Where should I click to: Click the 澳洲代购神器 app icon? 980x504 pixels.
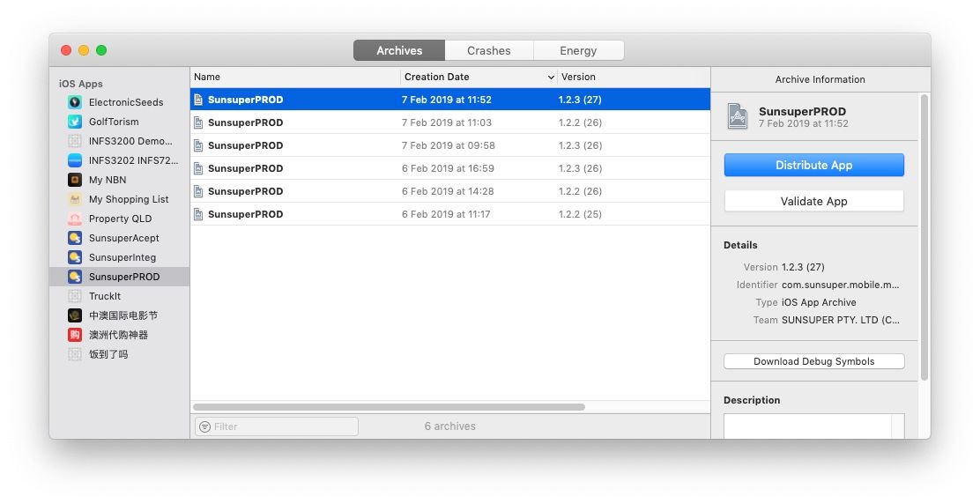click(x=75, y=334)
